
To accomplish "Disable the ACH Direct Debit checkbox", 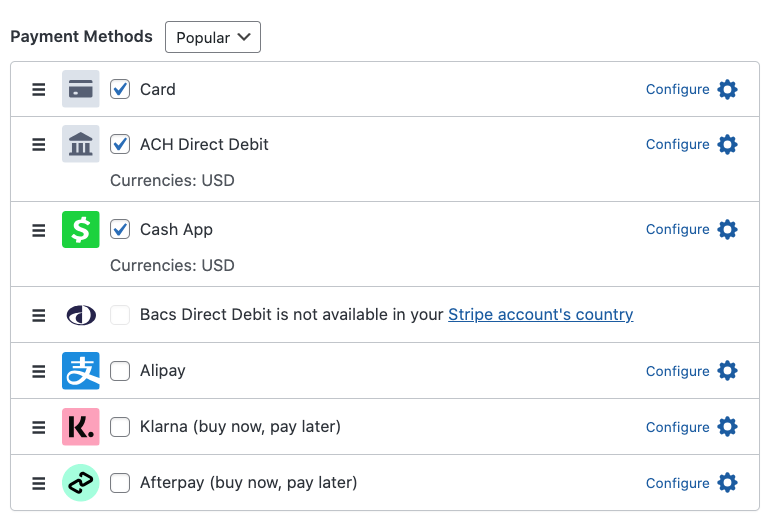I will [x=120, y=144].
